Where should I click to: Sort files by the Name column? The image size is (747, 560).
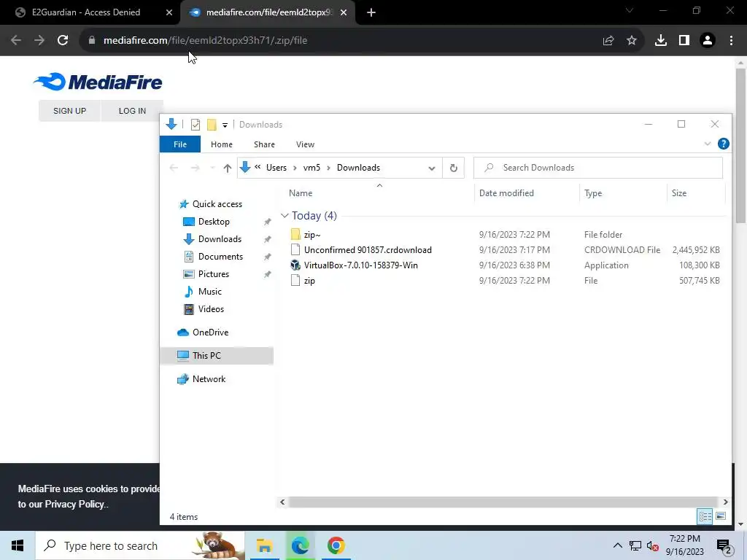point(301,192)
